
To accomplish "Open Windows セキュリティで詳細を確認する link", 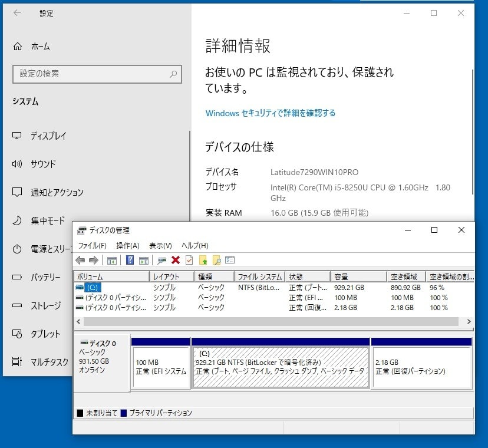I will click(271, 113).
